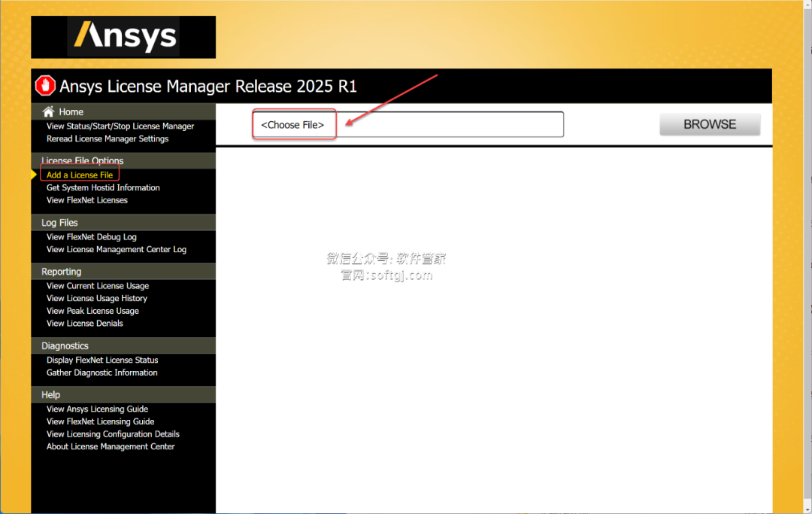This screenshot has width=812, height=514.
Task: Open View License Usage History
Action: pyautogui.click(x=97, y=299)
